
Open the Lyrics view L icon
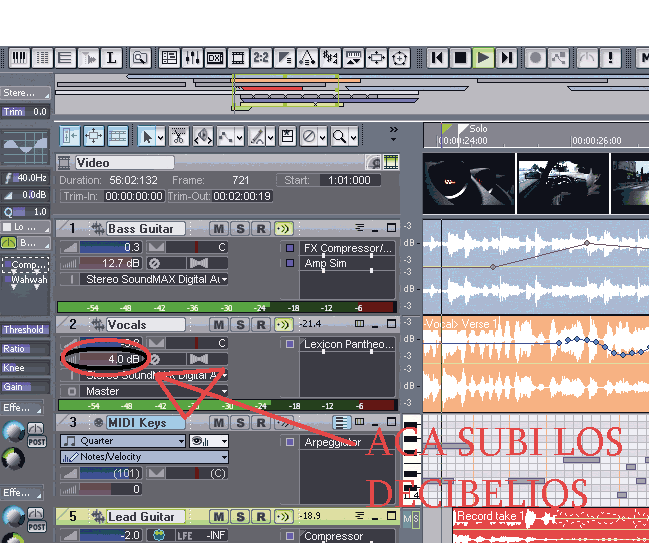click(111, 58)
